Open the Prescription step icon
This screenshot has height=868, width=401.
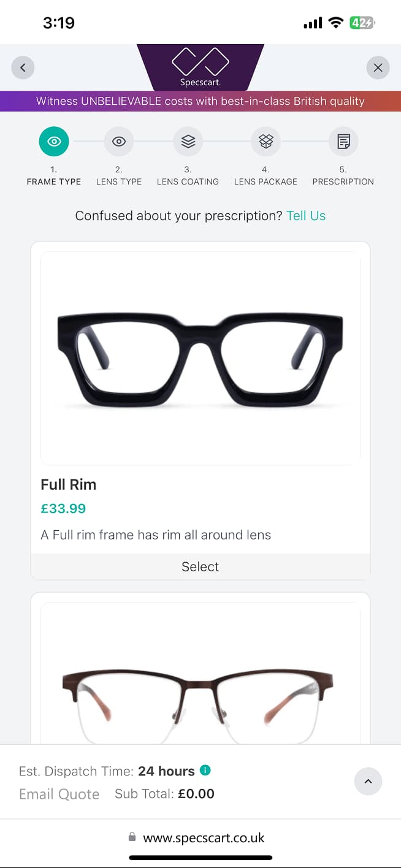pyautogui.click(x=343, y=142)
